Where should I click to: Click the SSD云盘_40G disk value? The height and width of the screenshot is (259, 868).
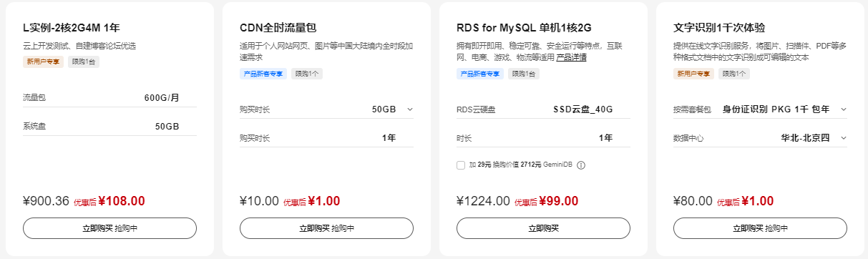pos(583,109)
